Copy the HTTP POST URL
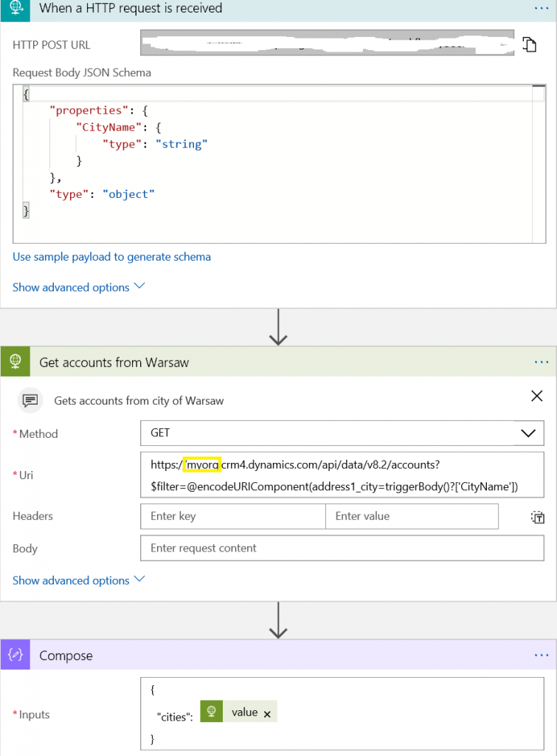The image size is (557, 756). pos(529,44)
